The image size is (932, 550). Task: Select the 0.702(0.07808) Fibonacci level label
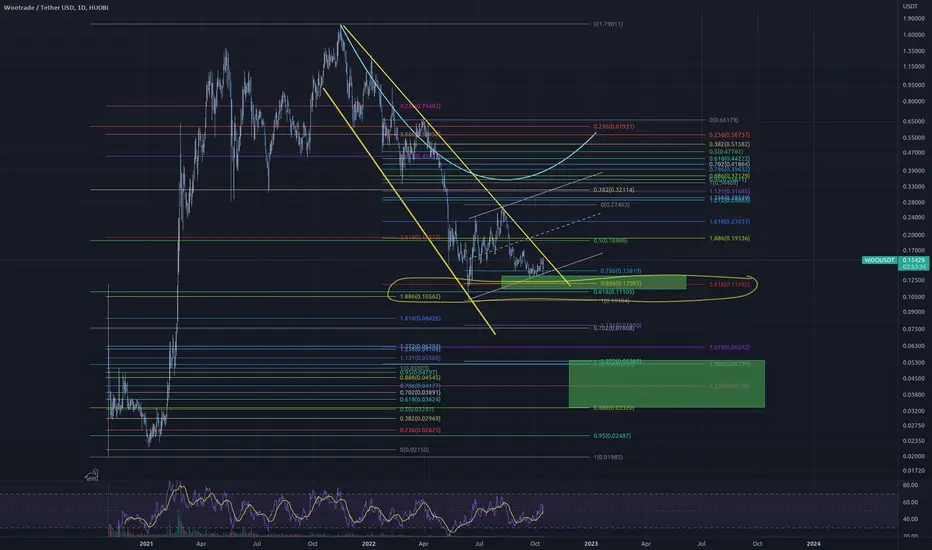pyautogui.click(x=613, y=328)
